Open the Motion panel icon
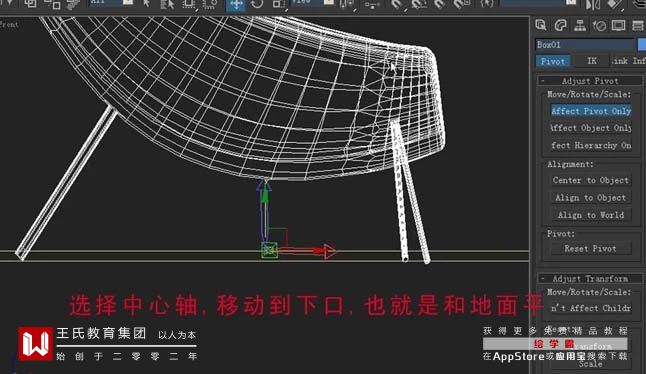This screenshot has height=374, width=646. 599,26
